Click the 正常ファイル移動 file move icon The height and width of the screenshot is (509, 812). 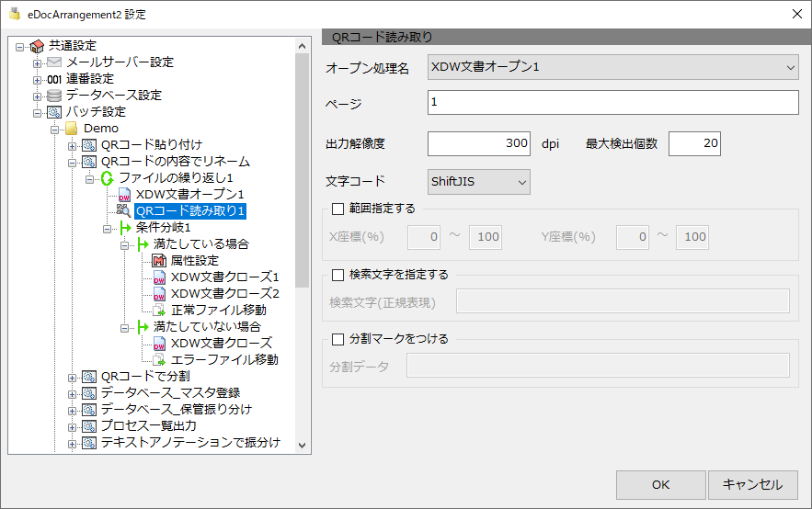pos(159,311)
